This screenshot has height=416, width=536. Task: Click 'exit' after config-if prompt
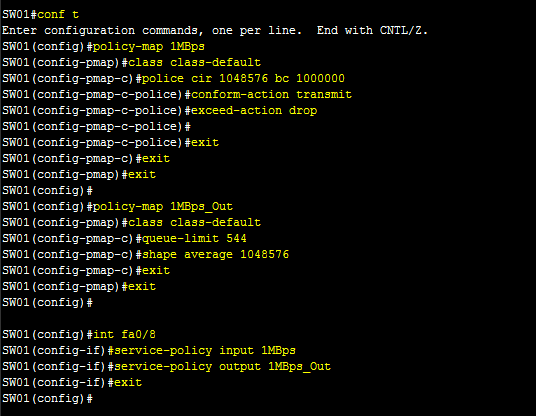[128, 383]
